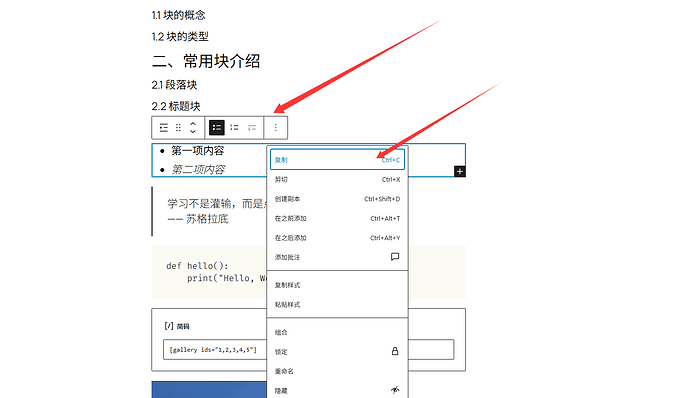Screen dimensions: 690x398
Task: Choose 锁定 (Lock) menu item
Action: (338, 352)
